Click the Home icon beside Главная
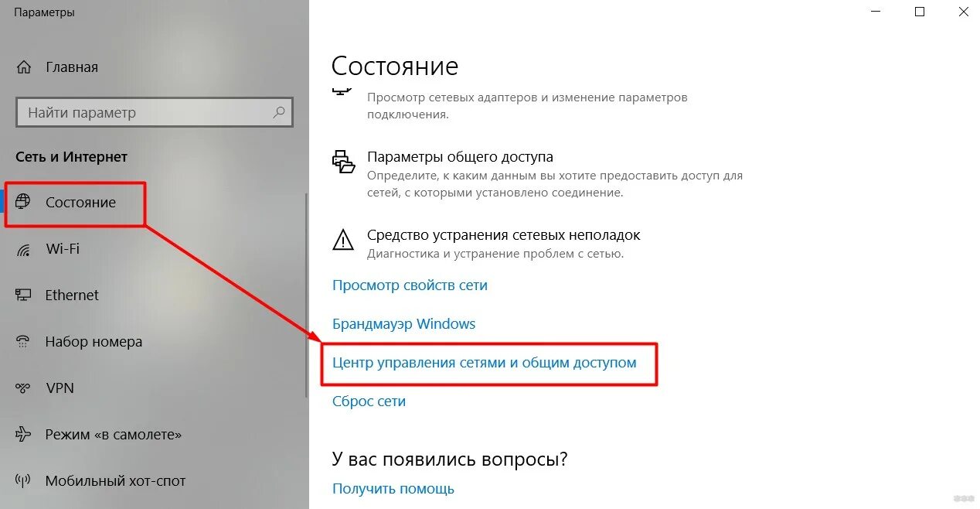980x509 pixels. point(24,67)
